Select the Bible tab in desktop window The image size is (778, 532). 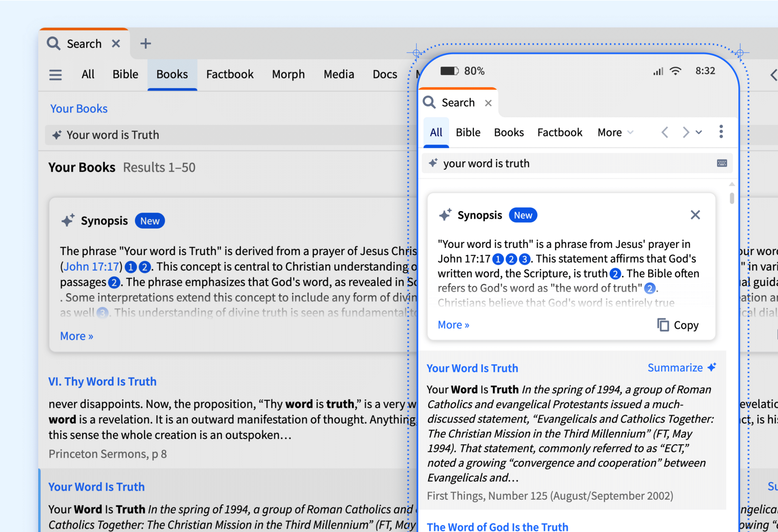pyautogui.click(x=125, y=74)
